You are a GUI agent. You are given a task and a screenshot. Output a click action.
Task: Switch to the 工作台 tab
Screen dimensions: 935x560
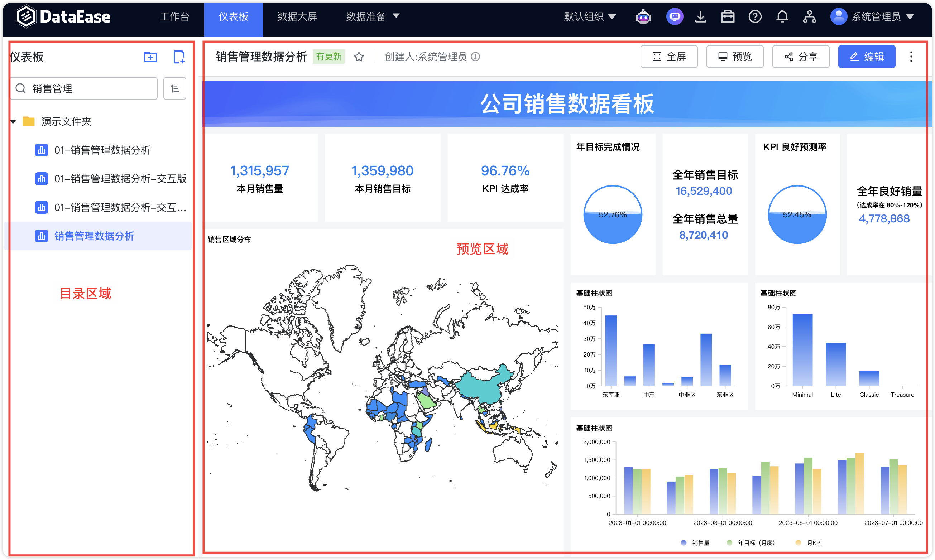point(174,16)
